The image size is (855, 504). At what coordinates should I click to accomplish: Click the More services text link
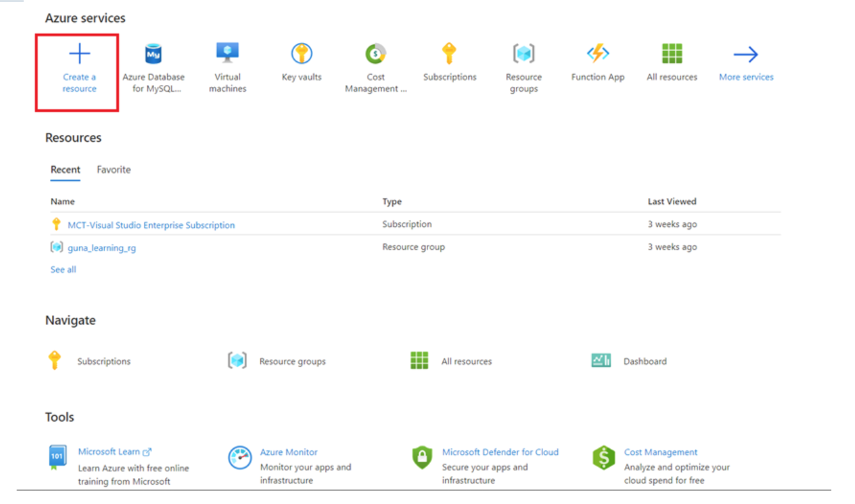coord(746,77)
